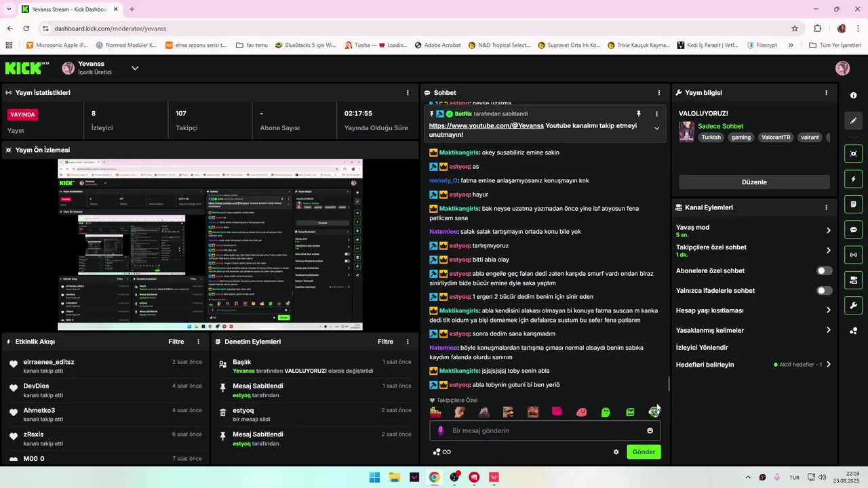Toggle the wrench sidebar icon
The height and width of the screenshot is (488, 868).
click(x=853, y=306)
